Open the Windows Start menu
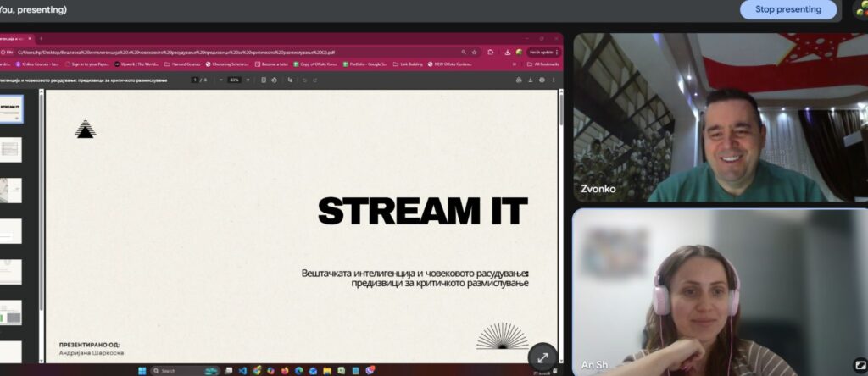Image resolution: width=868 pixels, height=376 pixels. tap(142, 370)
